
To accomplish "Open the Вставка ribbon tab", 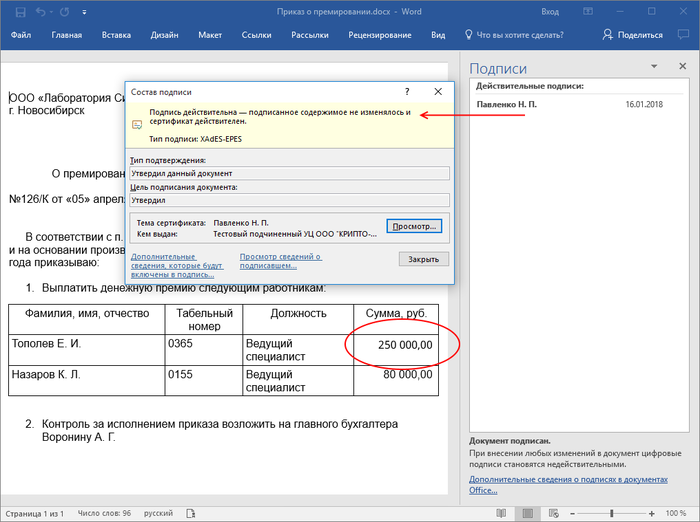I will pos(116,35).
